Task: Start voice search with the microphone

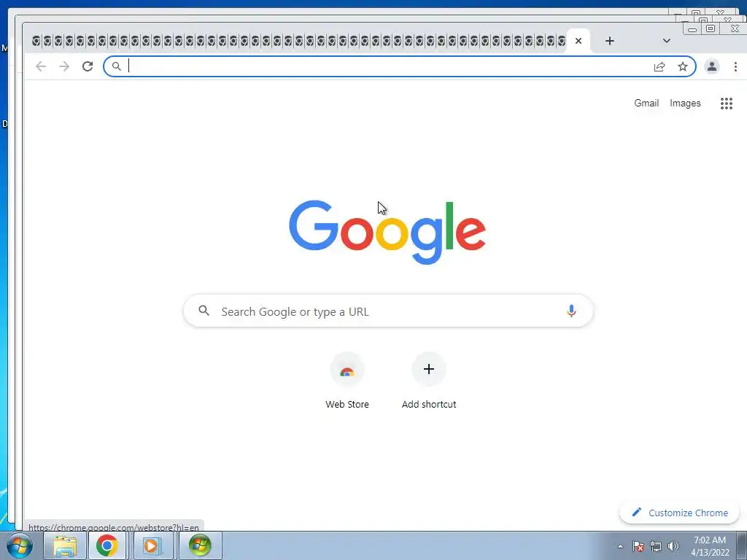Action: click(571, 311)
